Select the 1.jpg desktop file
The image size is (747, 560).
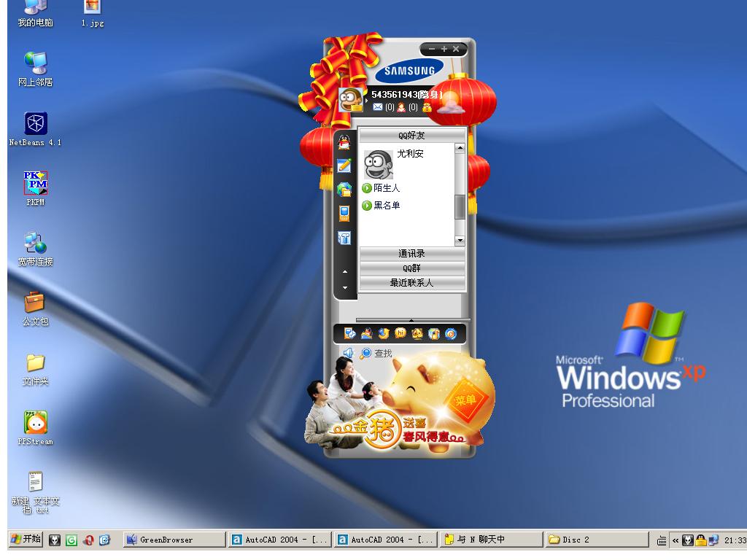93,14
